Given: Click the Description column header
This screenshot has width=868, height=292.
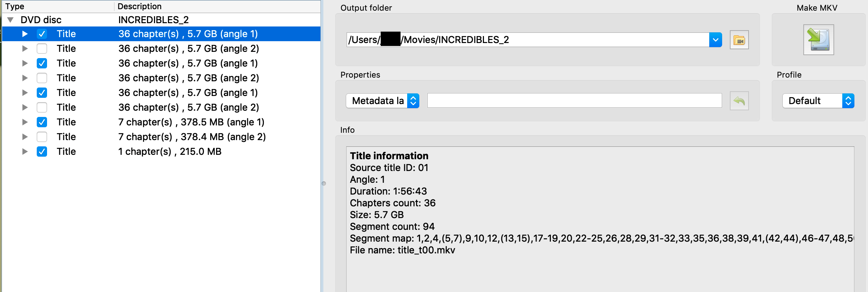Looking at the screenshot, I should pos(218,7).
